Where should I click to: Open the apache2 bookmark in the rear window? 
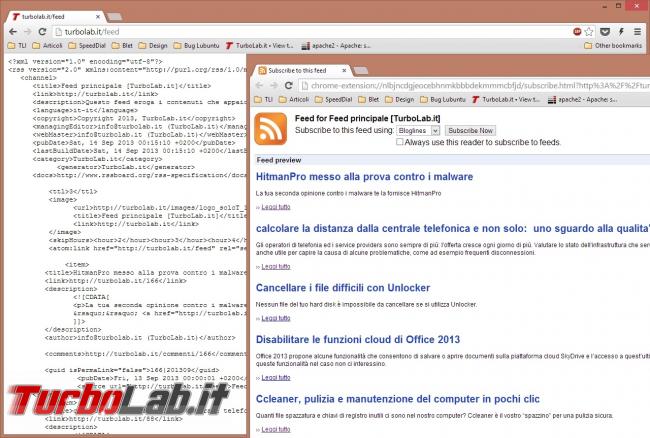click(x=336, y=46)
